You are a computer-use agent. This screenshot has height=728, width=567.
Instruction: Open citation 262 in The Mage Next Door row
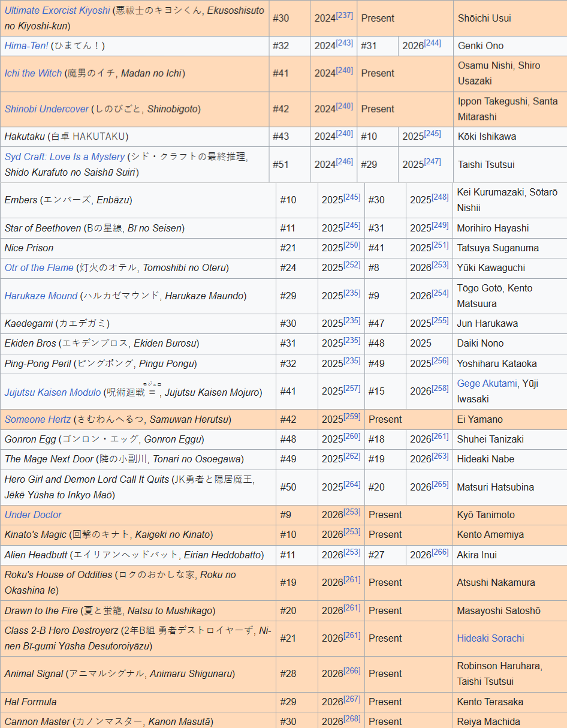[x=352, y=456]
